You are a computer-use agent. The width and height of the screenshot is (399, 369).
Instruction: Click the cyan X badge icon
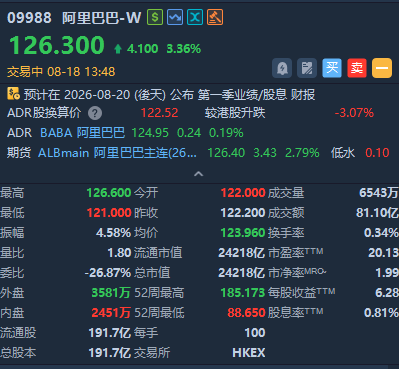click(195, 17)
